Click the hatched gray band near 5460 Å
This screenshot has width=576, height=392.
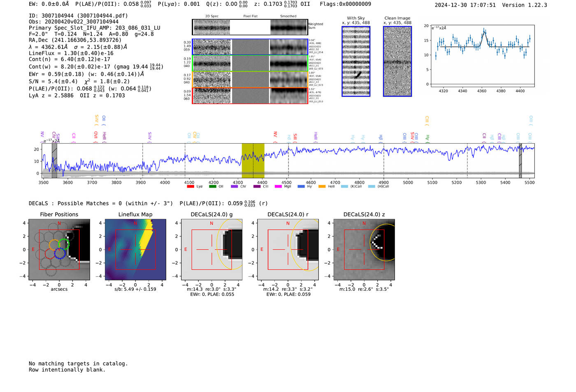(x=520, y=160)
